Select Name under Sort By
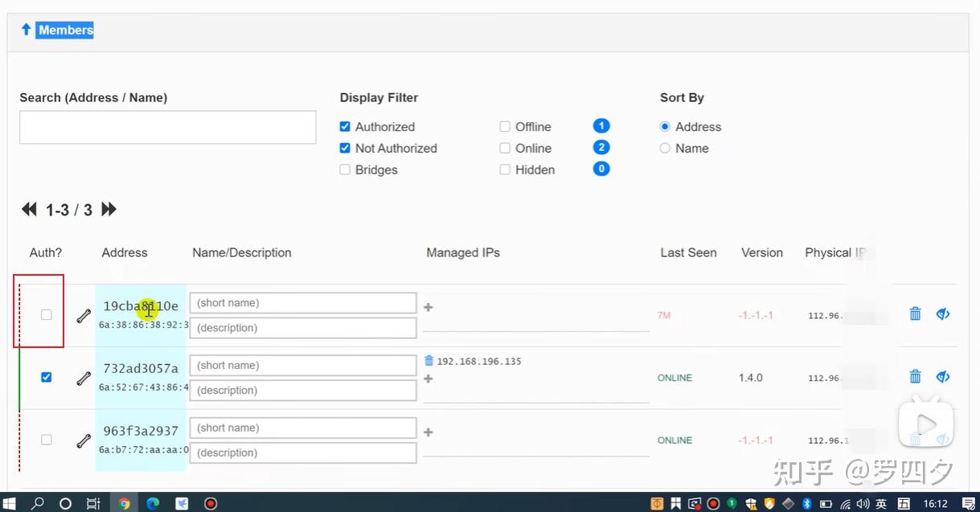 tap(665, 148)
